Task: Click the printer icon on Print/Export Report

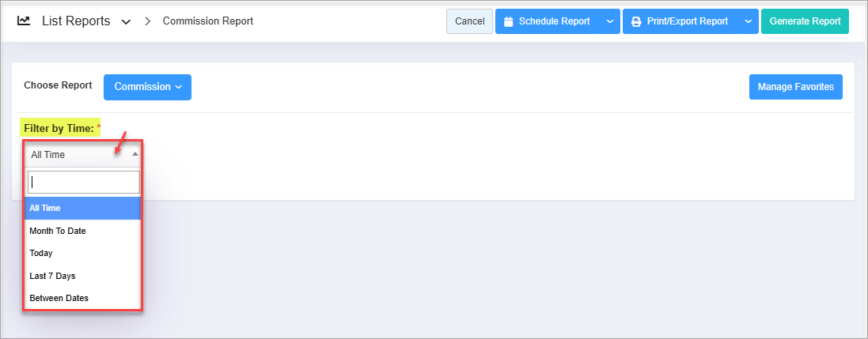Action: [x=636, y=22]
